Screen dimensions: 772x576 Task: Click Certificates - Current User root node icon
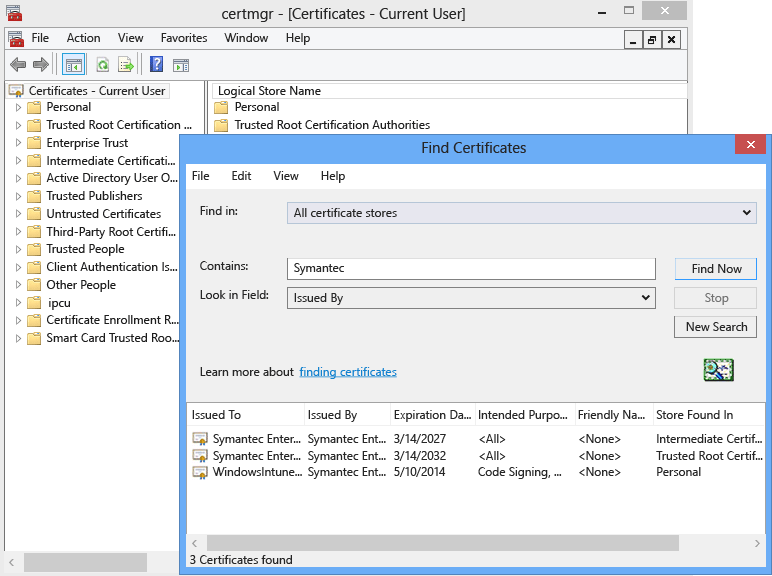click(16, 91)
